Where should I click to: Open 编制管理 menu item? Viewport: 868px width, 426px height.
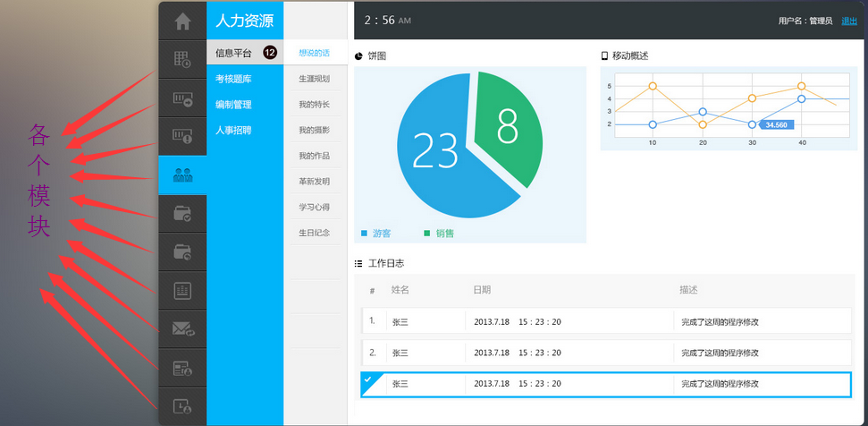tap(233, 105)
